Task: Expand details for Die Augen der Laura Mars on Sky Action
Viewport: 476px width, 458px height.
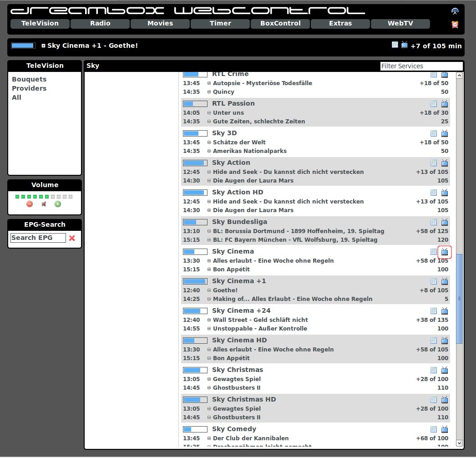Action: tap(209, 181)
